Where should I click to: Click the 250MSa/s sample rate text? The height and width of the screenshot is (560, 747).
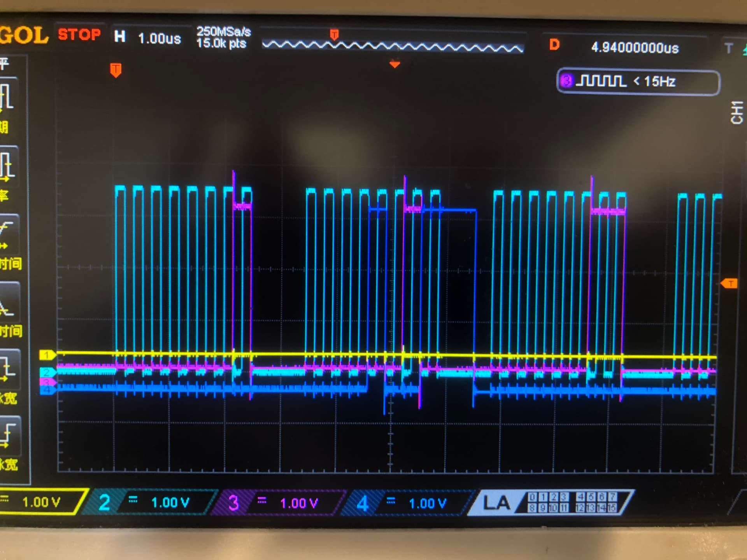[x=223, y=31]
